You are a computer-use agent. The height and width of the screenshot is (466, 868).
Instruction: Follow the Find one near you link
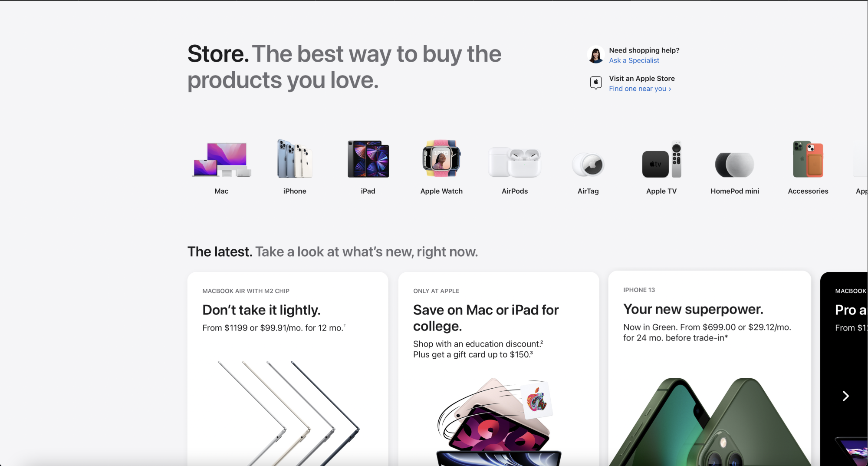[640, 89]
